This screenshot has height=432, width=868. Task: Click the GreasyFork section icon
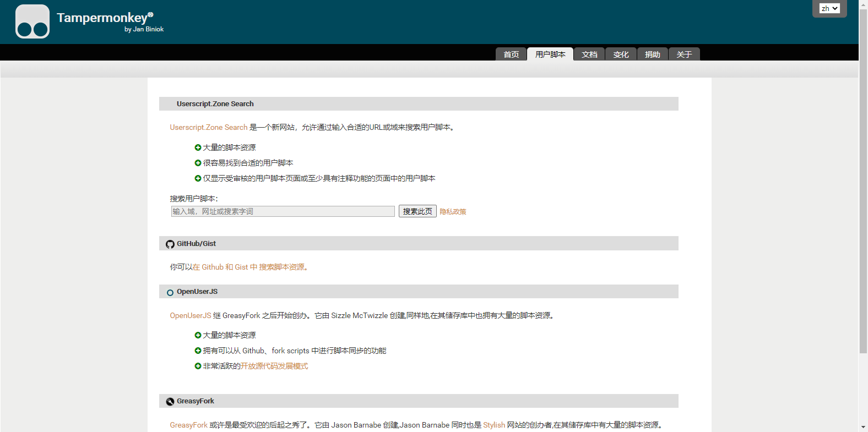point(170,402)
